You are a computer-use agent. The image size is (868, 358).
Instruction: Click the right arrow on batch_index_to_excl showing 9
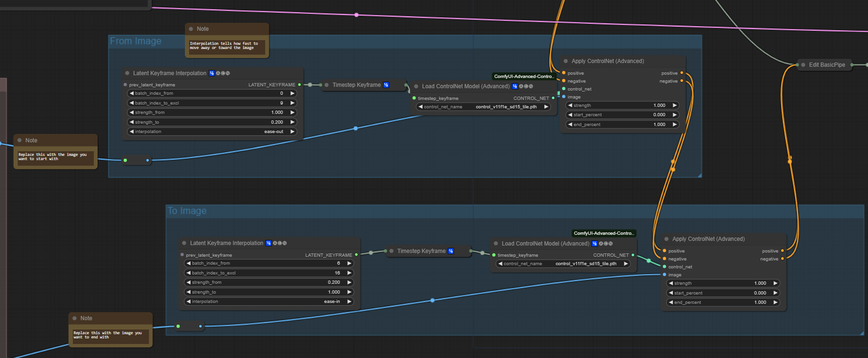click(x=293, y=103)
